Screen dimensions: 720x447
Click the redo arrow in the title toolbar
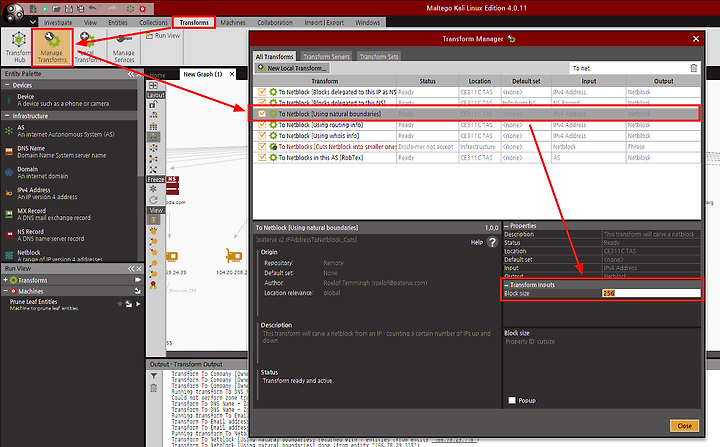(112, 8)
